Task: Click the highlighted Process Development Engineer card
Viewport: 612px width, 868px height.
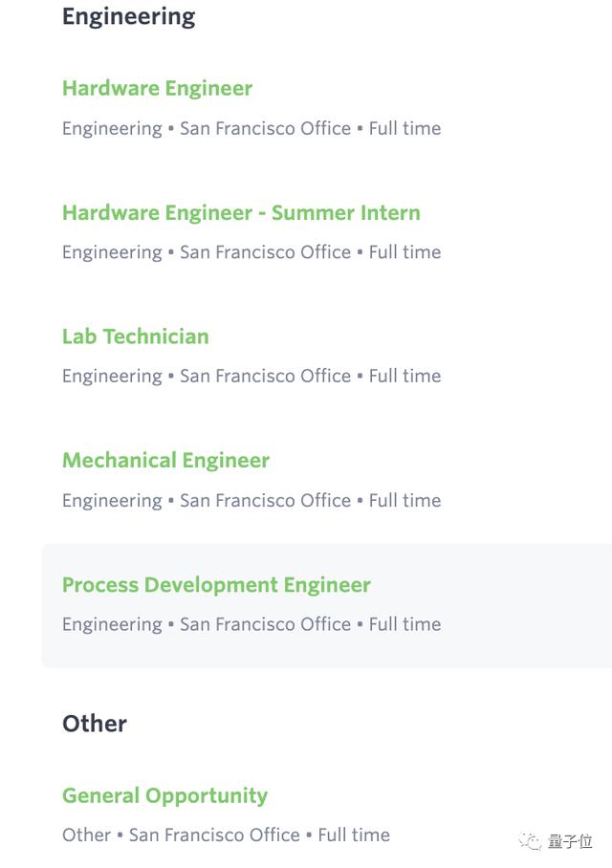Action: click(327, 606)
